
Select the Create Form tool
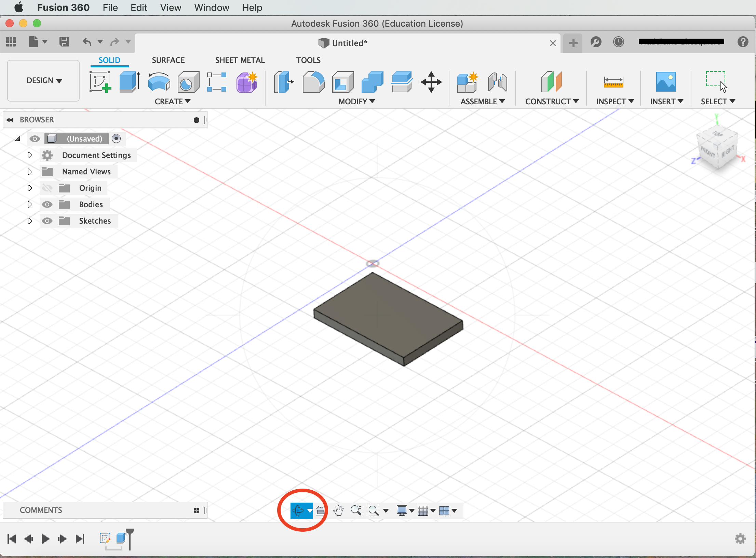point(247,82)
